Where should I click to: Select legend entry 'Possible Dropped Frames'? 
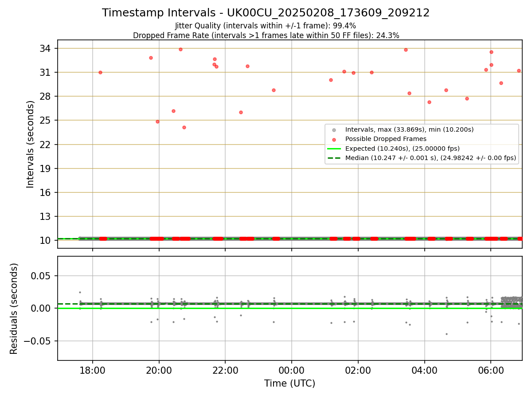click(x=386, y=139)
